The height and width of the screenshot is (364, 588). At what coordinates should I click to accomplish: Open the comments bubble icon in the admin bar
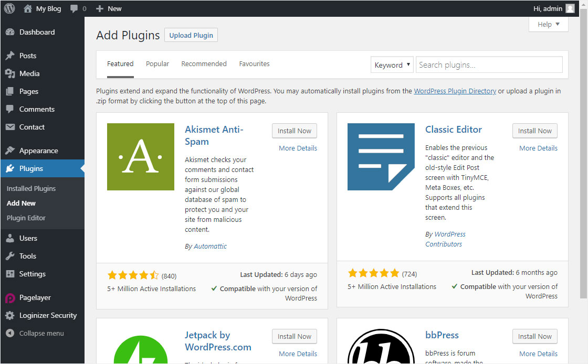74,8
